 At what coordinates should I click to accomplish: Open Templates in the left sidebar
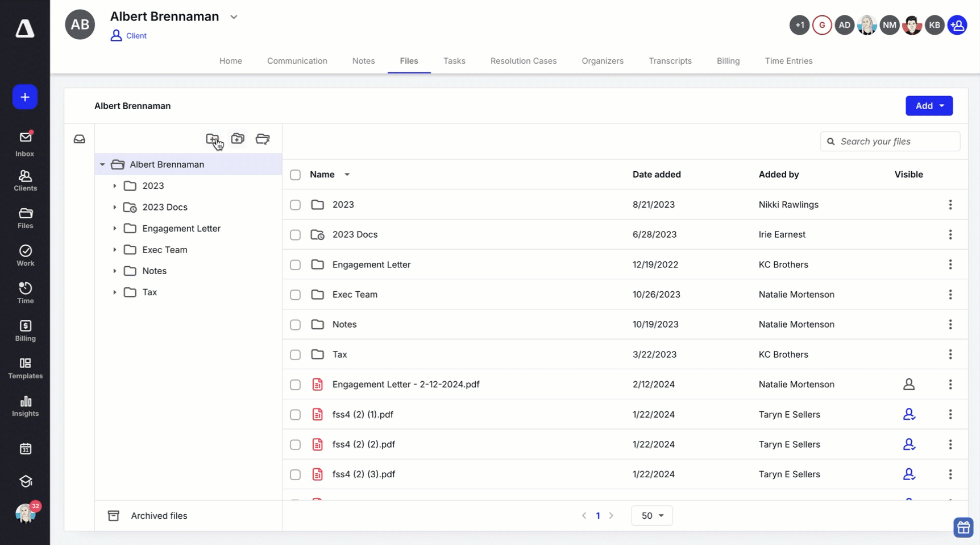(25, 369)
